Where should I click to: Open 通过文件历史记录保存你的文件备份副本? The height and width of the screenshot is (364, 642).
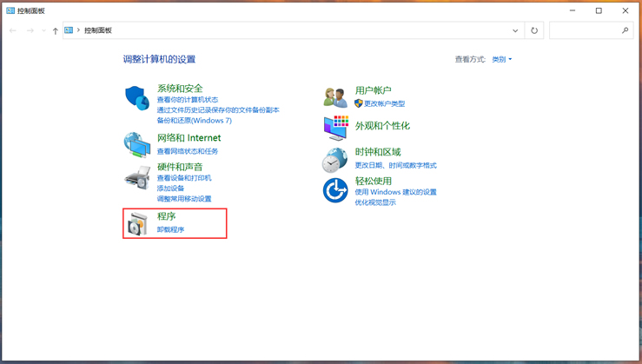[218, 109]
